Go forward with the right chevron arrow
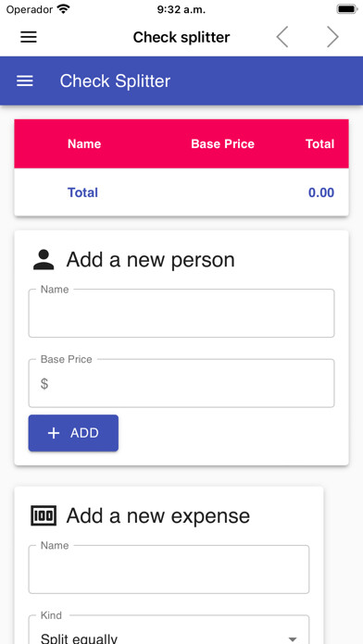 [x=332, y=37]
